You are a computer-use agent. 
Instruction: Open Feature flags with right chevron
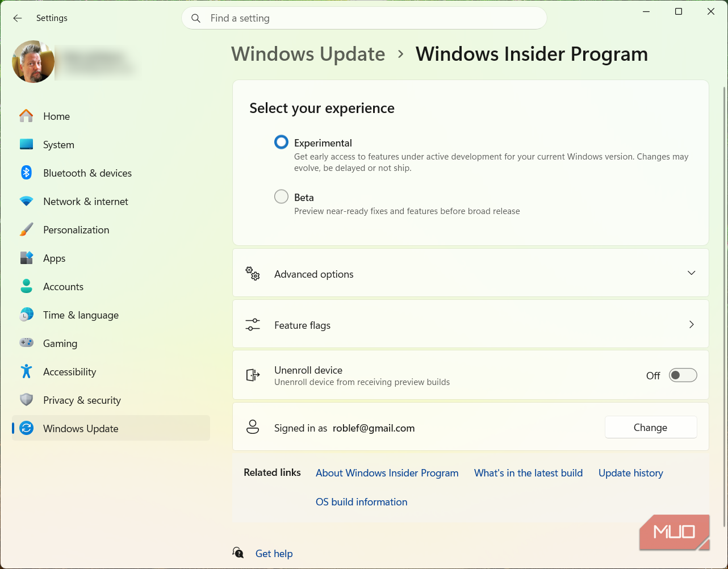pyautogui.click(x=691, y=324)
